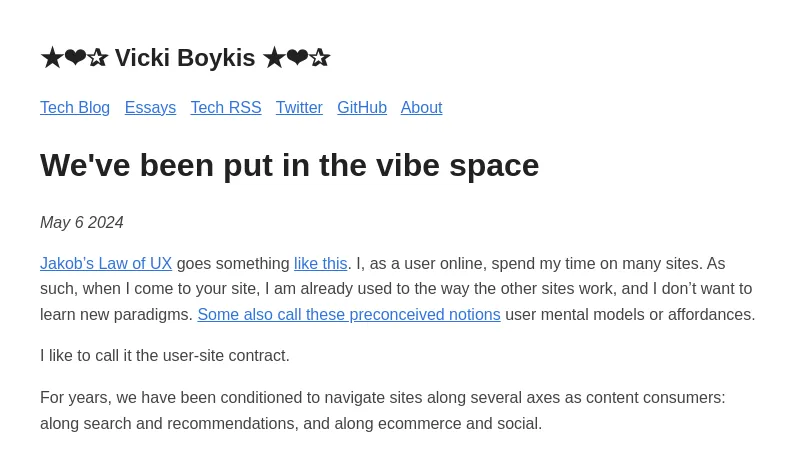Open "Some also call these preconceived notions" link
The height and width of the screenshot is (450, 800).
click(349, 315)
